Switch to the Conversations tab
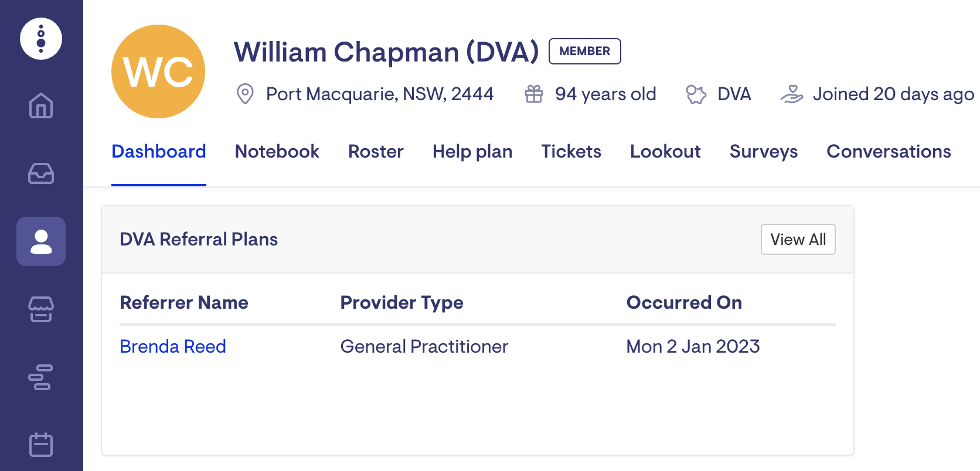Viewport: 980px width, 471px height. point(889,152)
